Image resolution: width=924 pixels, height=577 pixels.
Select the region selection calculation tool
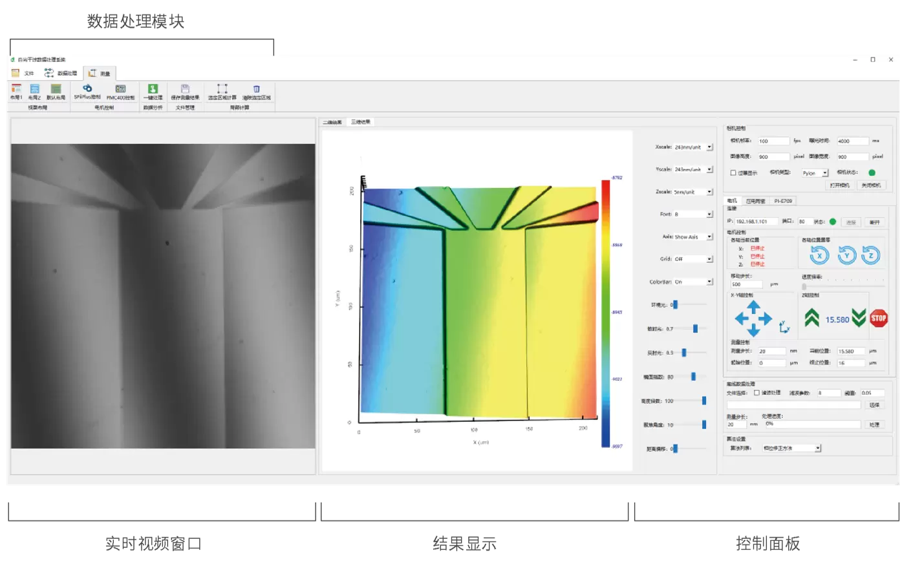tap(222, 90)
